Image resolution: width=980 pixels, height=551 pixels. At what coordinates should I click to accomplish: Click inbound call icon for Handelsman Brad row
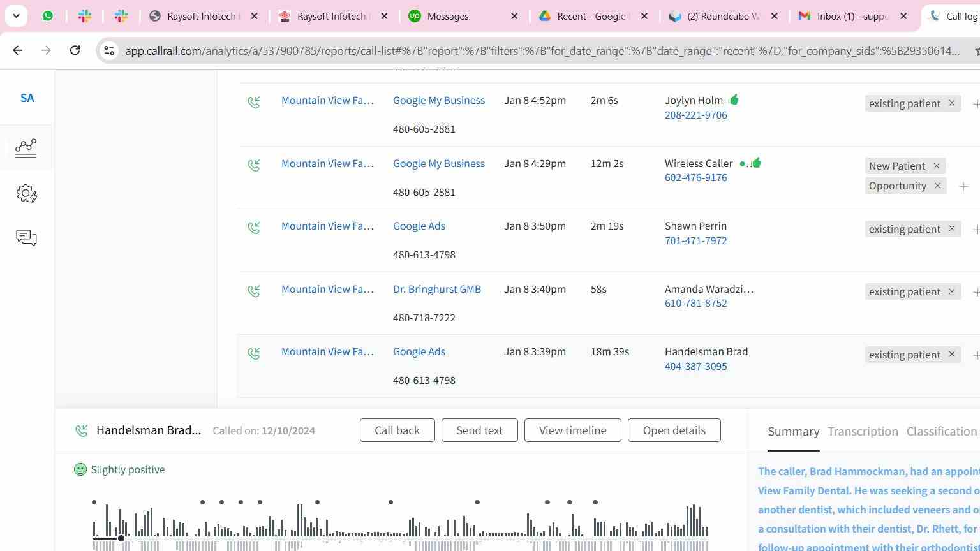coord(254,353)
